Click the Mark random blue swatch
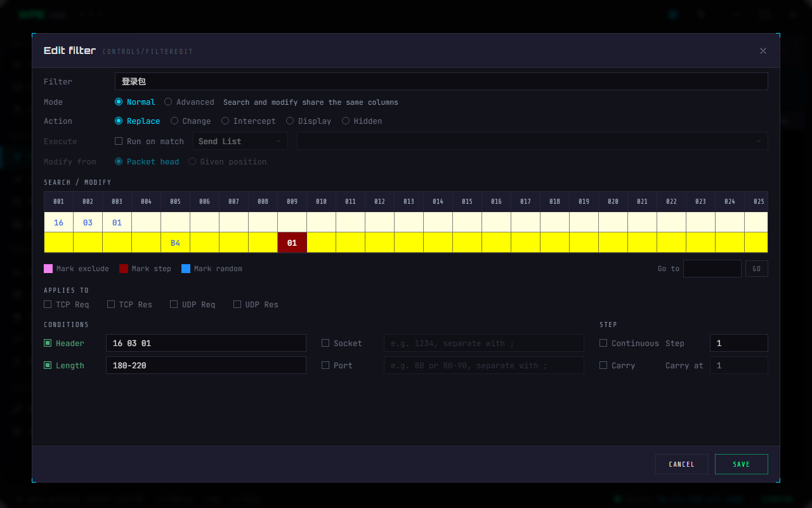Image resolution: width=812 pixels, height=508 pixels. pyautogui.click(x=186, y=269)
